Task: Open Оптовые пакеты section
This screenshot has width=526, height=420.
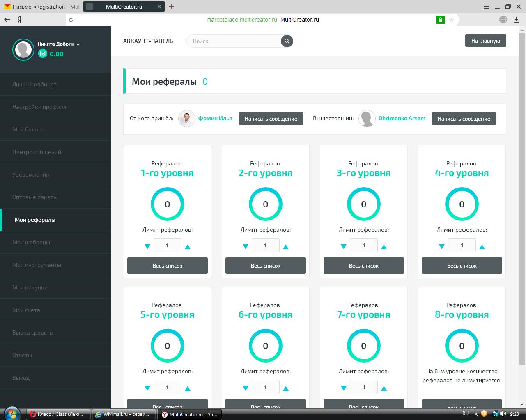Action: coord(55,197)
